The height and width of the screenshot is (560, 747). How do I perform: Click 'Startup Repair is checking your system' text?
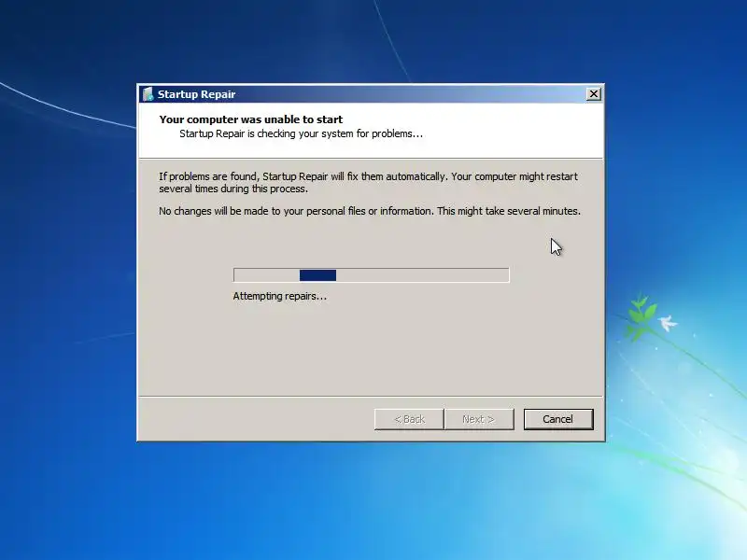301,133
